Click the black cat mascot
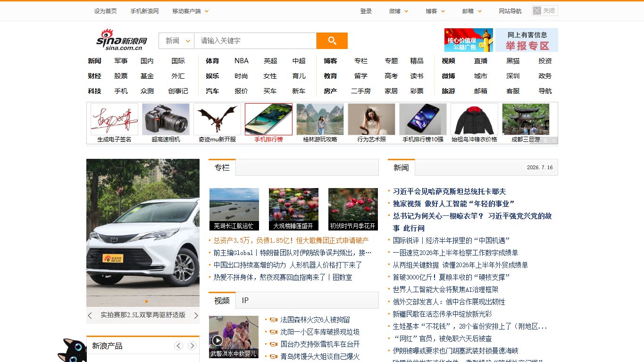This screenshot has width=644, height=362. [x=72, y=350]
